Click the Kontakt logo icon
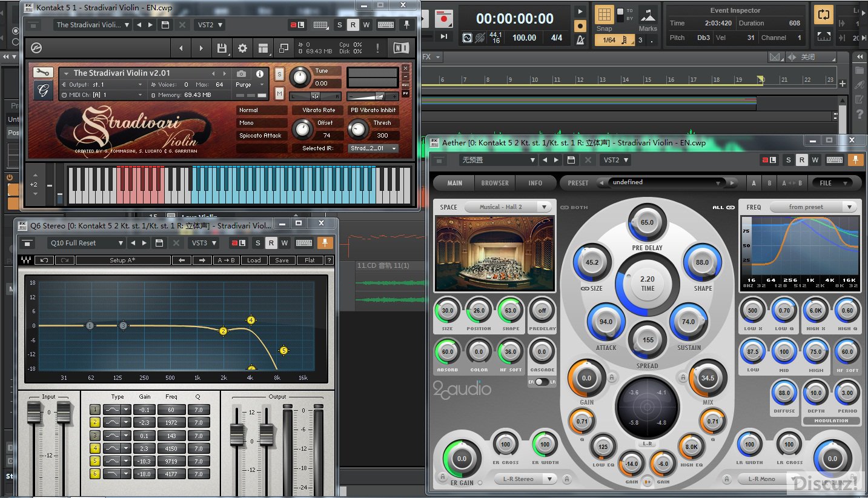The image size is (868, 498). (36, 48)
